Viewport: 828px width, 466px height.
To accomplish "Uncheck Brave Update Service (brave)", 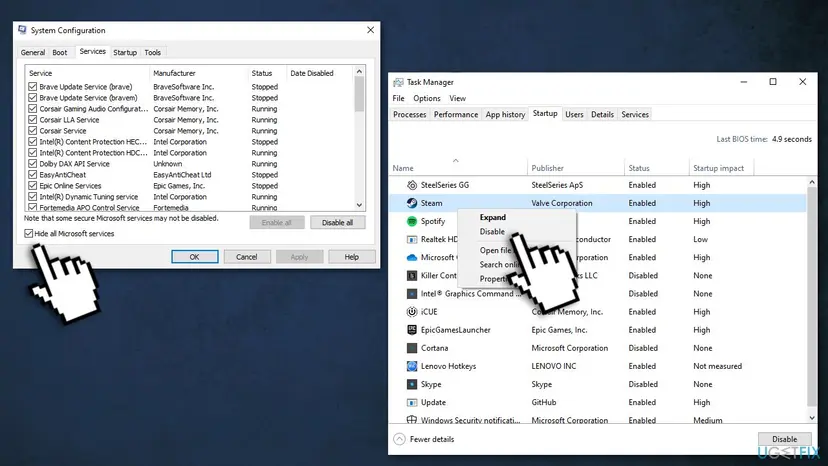I will (33, 87).
